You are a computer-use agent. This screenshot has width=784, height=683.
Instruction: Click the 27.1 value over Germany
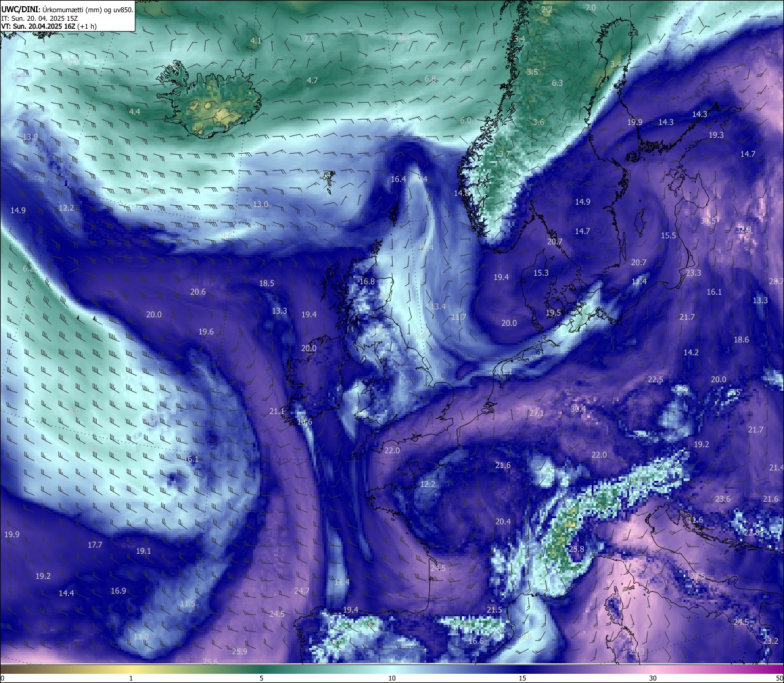tap(537, 413)
